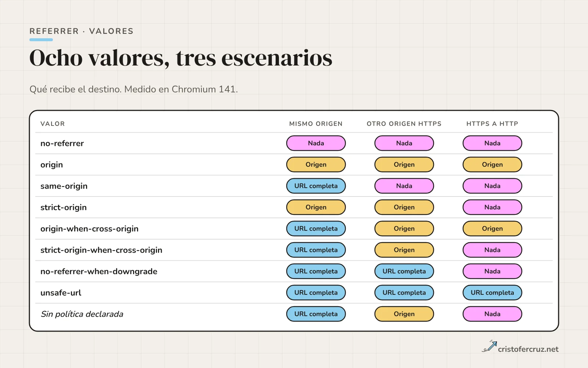
Task: Click the 'OTRO ORIGEN HTTPS' column header
Action: (x=404, y=124)
